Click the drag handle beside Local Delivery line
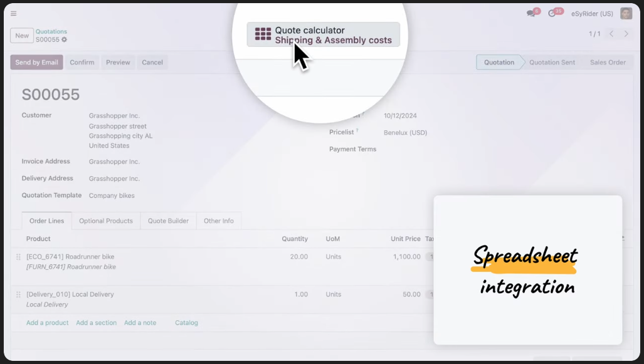The height and width of the screenshot is (364, 644). (18, 294)
